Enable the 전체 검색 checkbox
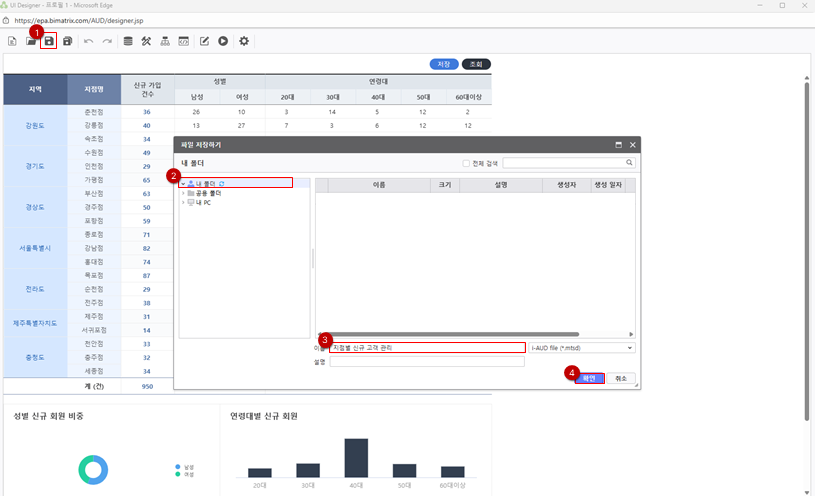 [466, 163]
